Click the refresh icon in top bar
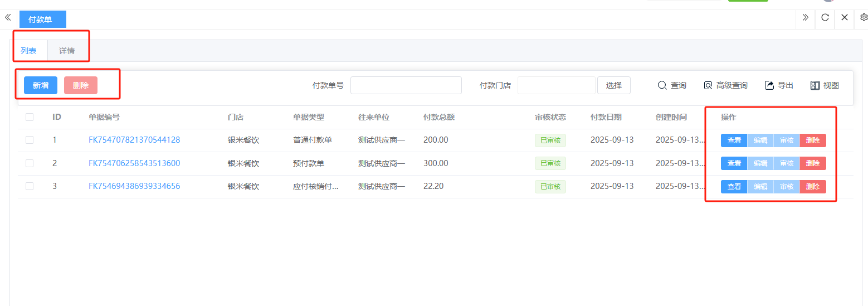 pos(825,17)
